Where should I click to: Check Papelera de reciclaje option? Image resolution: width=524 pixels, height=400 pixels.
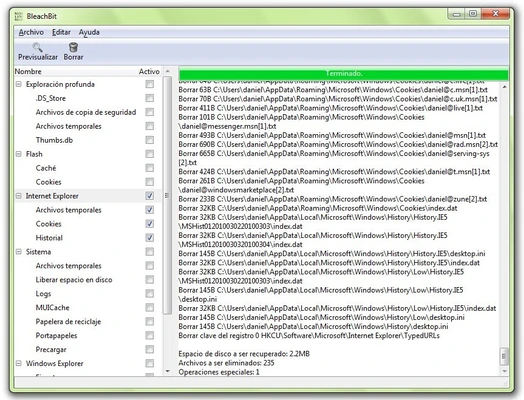(x=150, y=322)
